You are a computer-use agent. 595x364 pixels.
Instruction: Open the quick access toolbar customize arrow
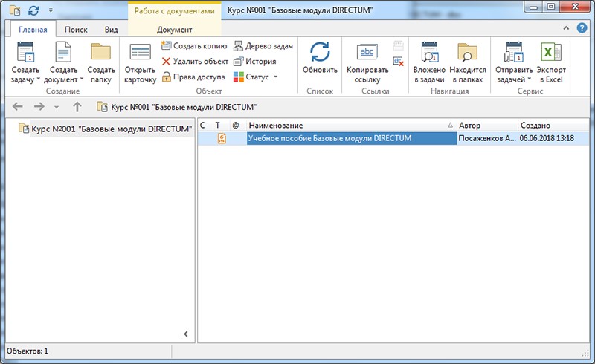(x=51, y=10)
